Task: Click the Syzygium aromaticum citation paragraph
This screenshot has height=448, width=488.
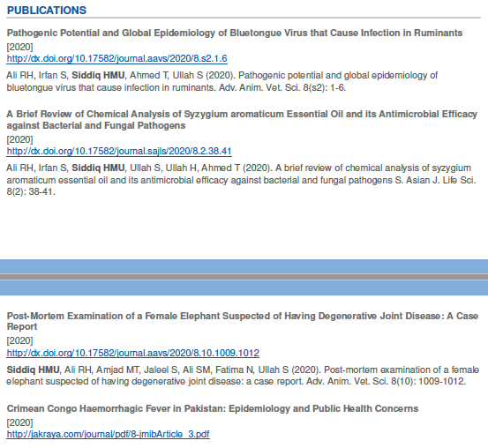Action: point(241,180)
